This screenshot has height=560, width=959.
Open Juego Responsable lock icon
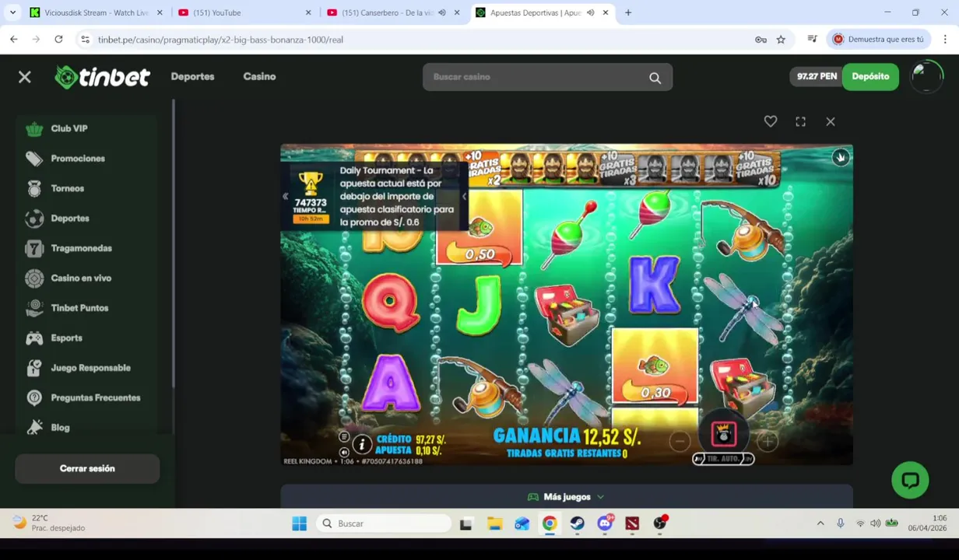(x=34, y=368)
